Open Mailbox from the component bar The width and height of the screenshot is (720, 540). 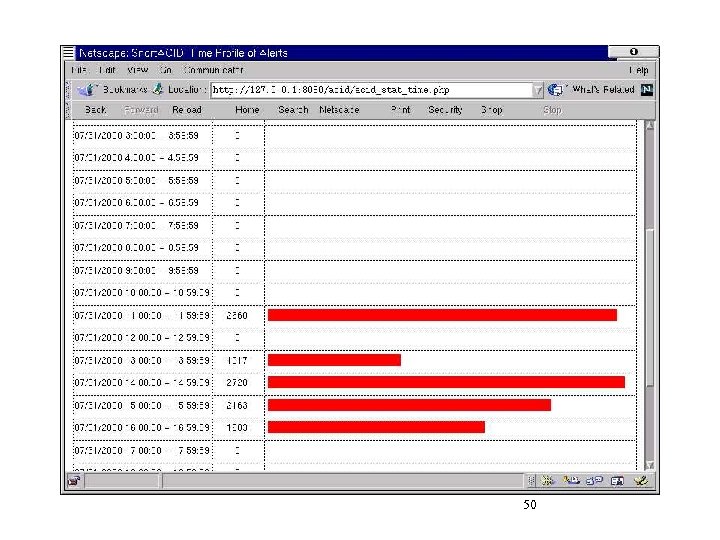[571, 481]
